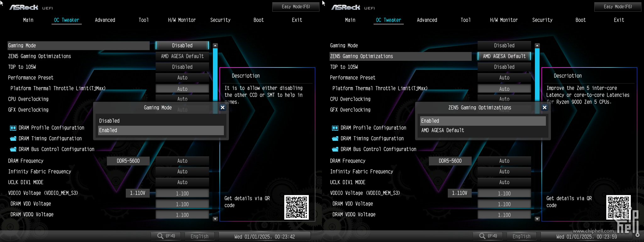Screen dimensions: 644x242
Task: Select Enabled in the Gaming Mode popup
Action: [x=161, y=130]
